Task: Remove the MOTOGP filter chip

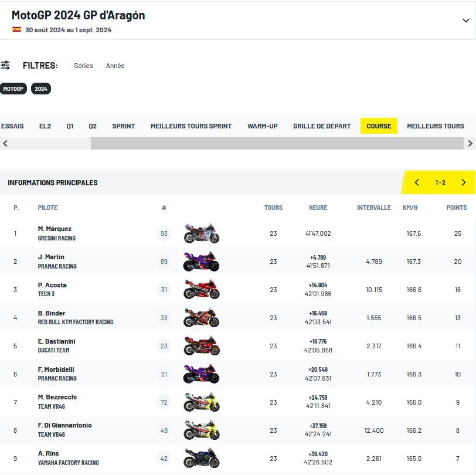Action: coord(13,89)
